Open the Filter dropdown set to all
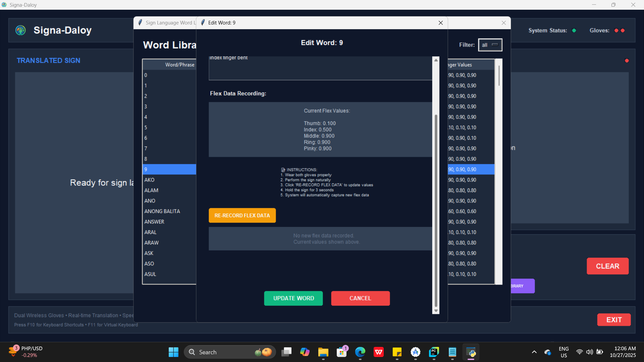Viewport: 644px width, 362px height. (x=490, y=45)
